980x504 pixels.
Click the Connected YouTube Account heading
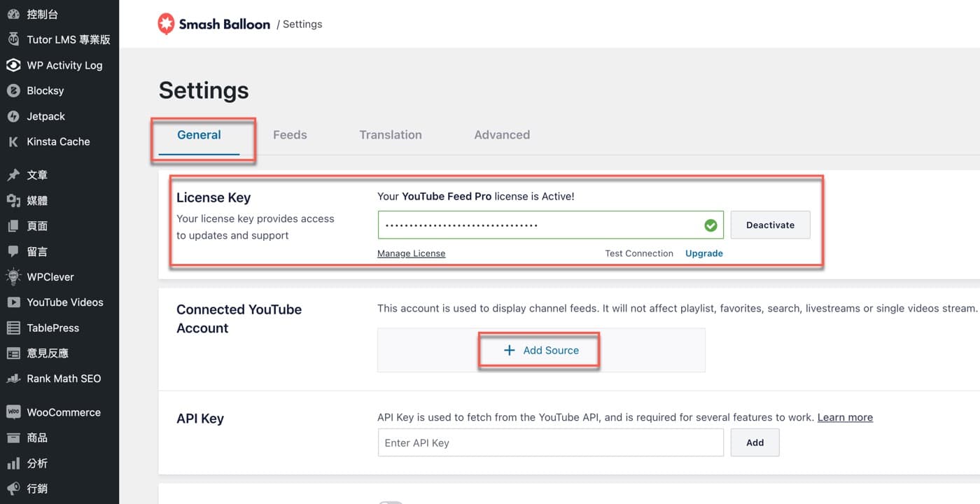(x=239, y=318)
